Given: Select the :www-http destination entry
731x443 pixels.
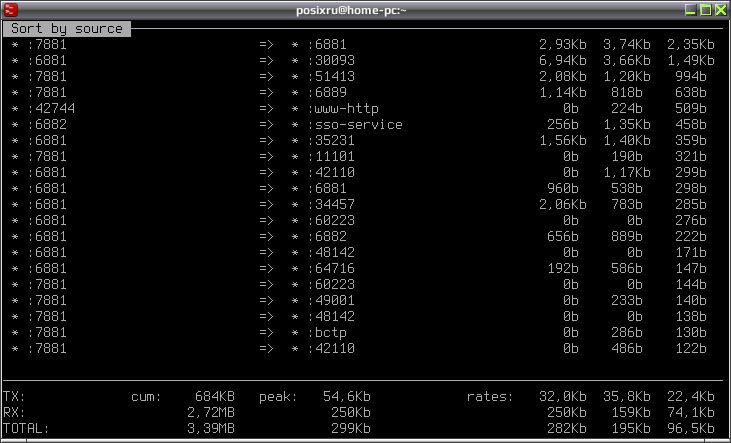Looking at the screenshot, I should 343,109.
